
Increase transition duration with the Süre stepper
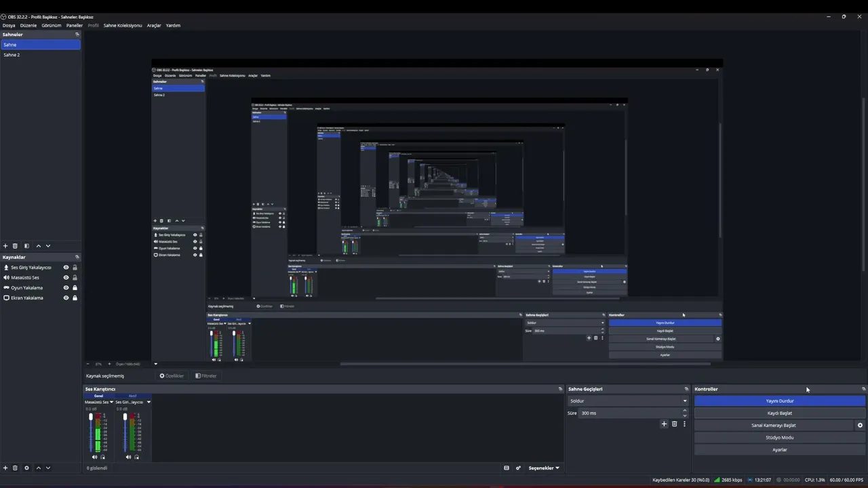coord(684,410)
